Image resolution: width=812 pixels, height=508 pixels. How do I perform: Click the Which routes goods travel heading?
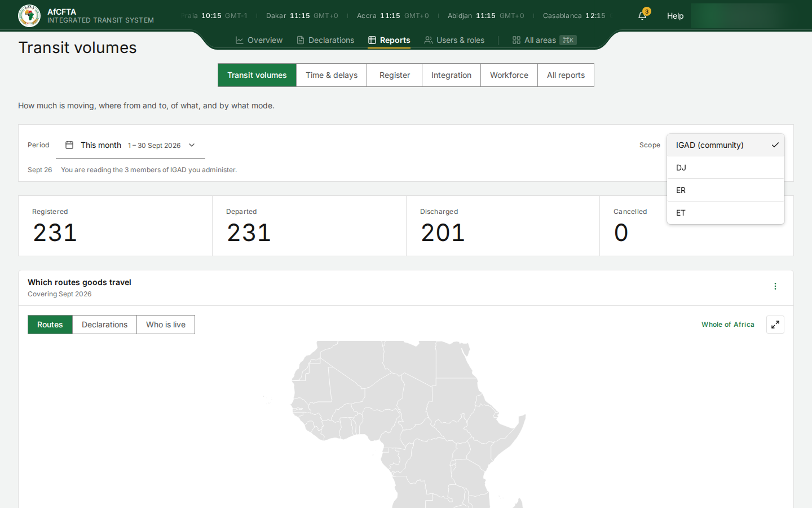pos(80,282)
